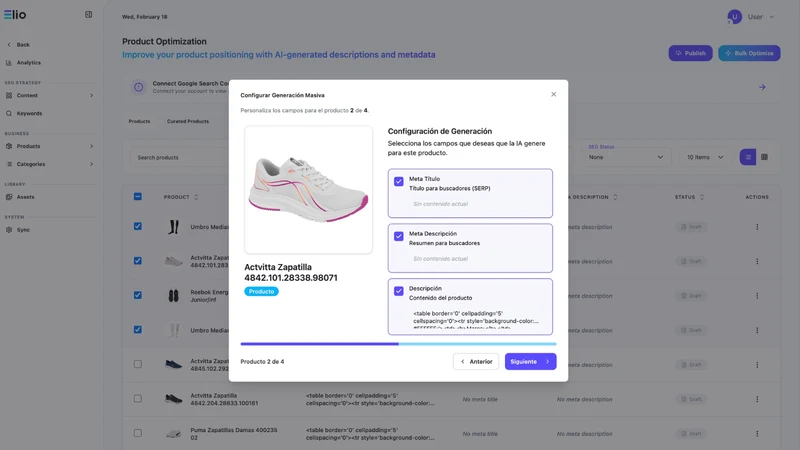Uncheck the Meta Descripción checkbox
This screenshot has width=800, height=450.
click(398, 236)
